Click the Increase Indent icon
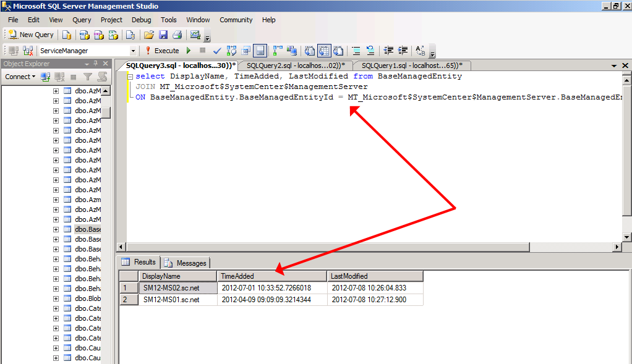 click(x=403, y=51)
